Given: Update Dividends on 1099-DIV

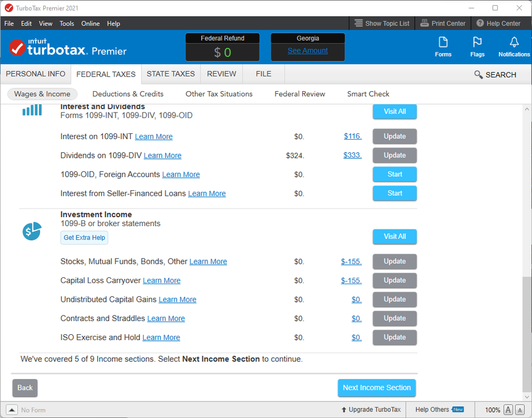Looking at the screenshot, I should [395, 155].
